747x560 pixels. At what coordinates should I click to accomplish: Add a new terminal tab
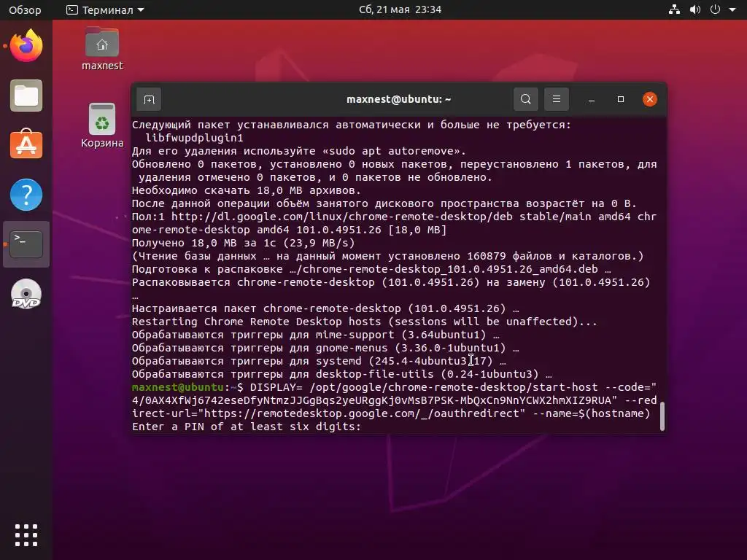(149, 99)
